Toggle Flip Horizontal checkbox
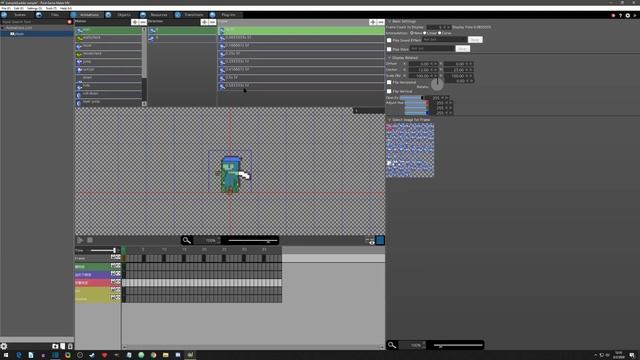The width and height of the screenshot is (640, 360). pyautogui.click(x=389, y=82)
